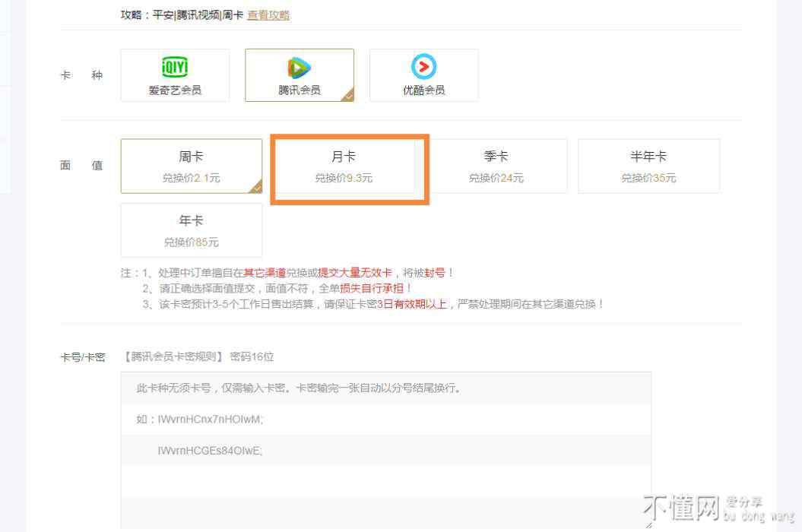
Task: Pick the 半年卡 option priced 35元
Action: pos(648,166)
